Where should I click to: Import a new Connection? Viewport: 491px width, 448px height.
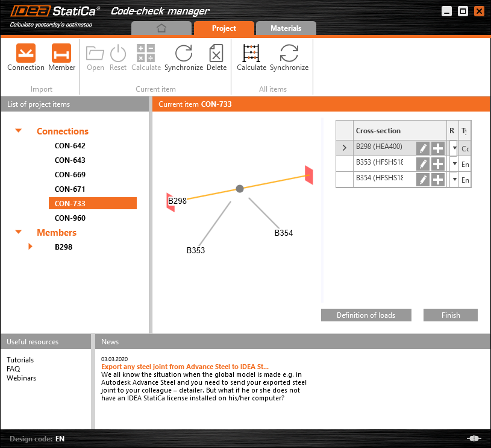[25, 57]
